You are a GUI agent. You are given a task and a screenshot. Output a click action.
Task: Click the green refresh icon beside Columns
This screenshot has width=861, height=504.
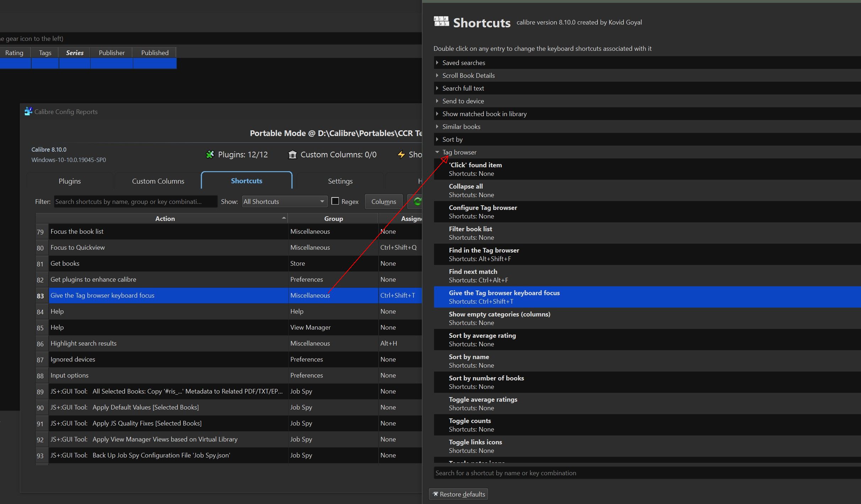point(417,201)
